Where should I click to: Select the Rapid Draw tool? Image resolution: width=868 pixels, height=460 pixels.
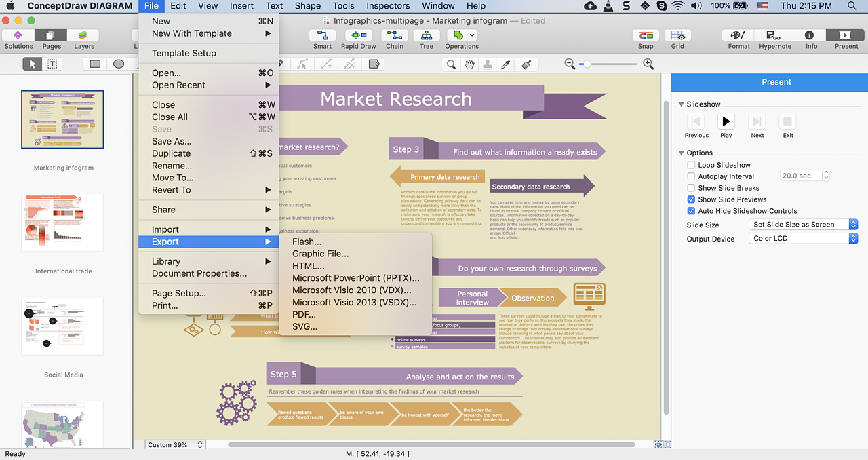click(358, 35)
